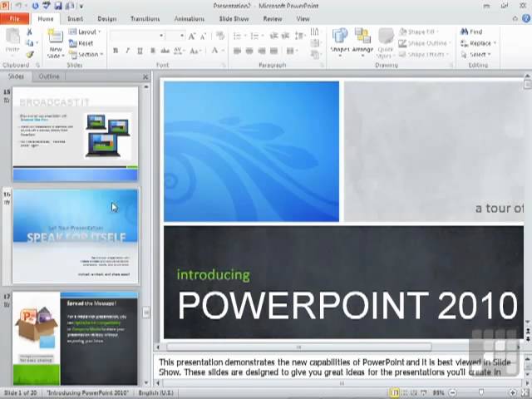Click the zoom in plus button

point(513,393)
